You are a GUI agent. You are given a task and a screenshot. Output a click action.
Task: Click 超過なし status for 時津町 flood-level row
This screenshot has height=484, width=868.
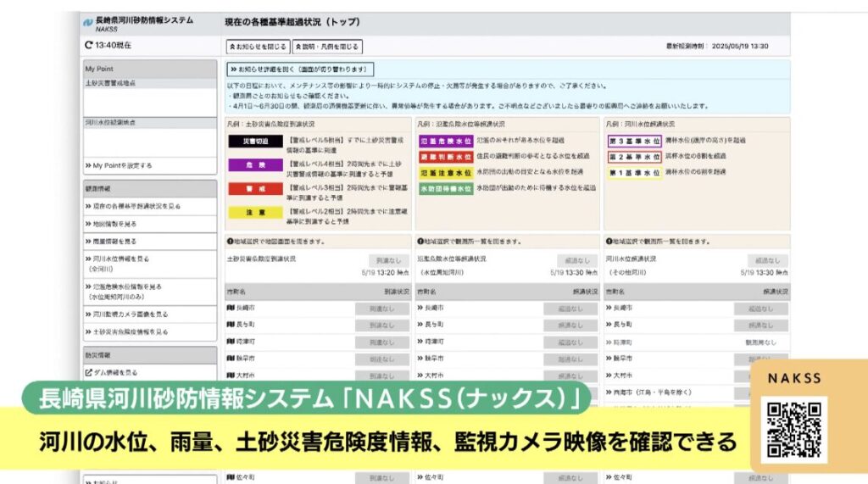[x=570, y=342]
